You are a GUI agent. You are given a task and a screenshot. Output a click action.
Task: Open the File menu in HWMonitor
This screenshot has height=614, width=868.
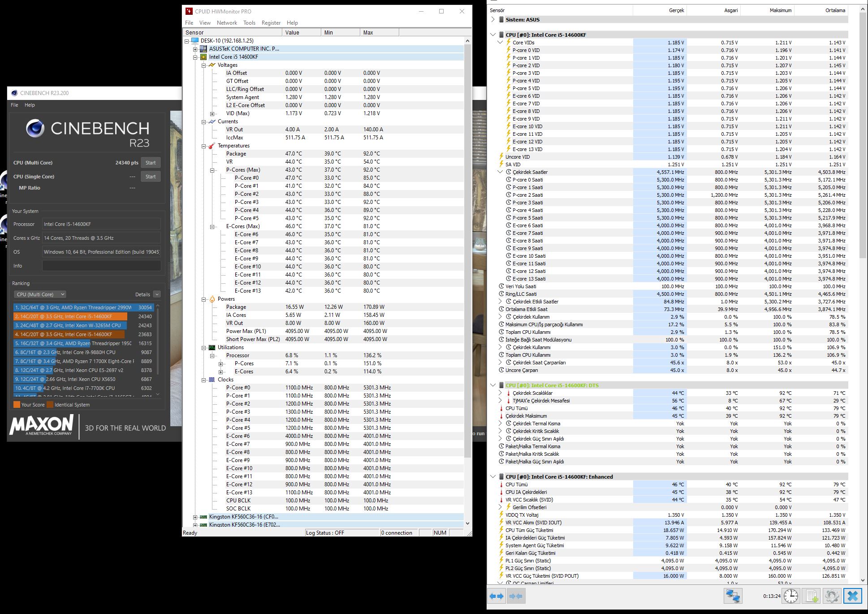[189, 23]
